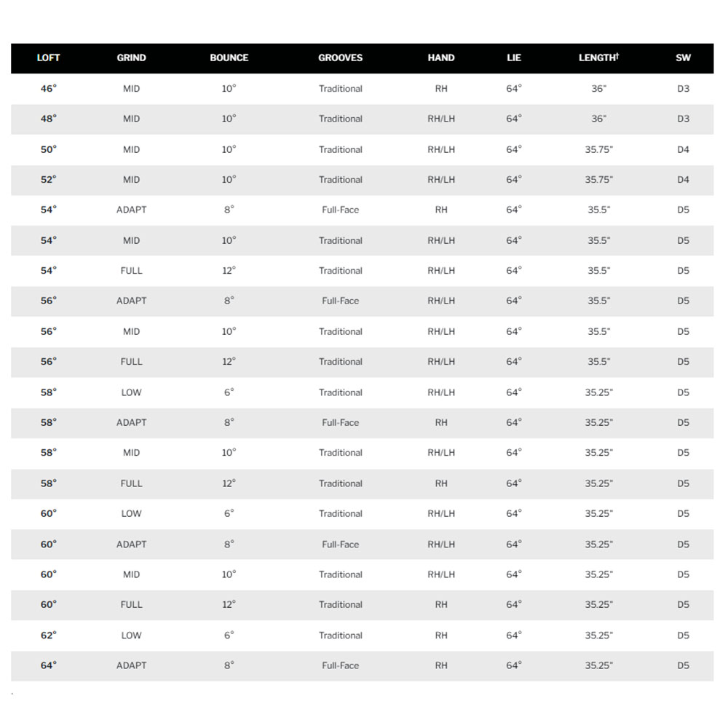Select the BOUNCE column header
This screenshot has width=728, height=728.
(x=229, y=58)
